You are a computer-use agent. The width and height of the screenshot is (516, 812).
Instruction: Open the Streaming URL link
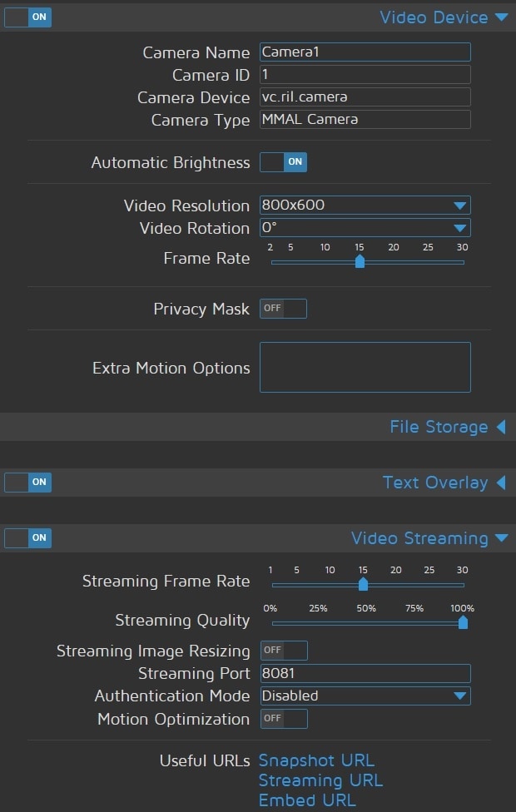pyautogui.click(x=320, y=780)
